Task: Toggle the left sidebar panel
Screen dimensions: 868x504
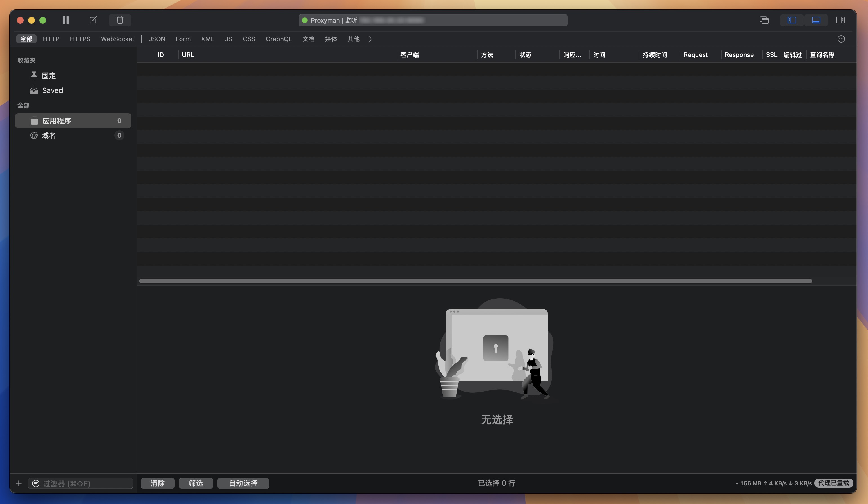Action: pyautogui.click(x=791, y=20)
